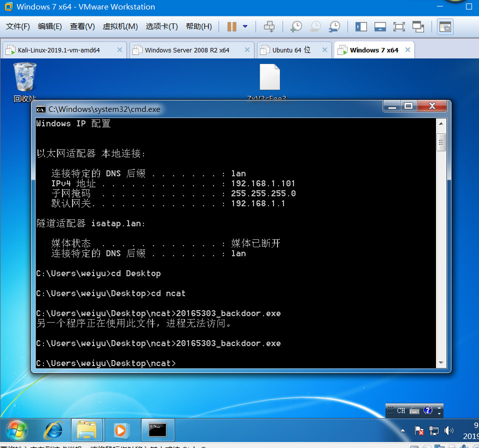The width and height of the screenshot is (479, 448).
Task: Open the 查看(V) menu
Action: point(82,26)
